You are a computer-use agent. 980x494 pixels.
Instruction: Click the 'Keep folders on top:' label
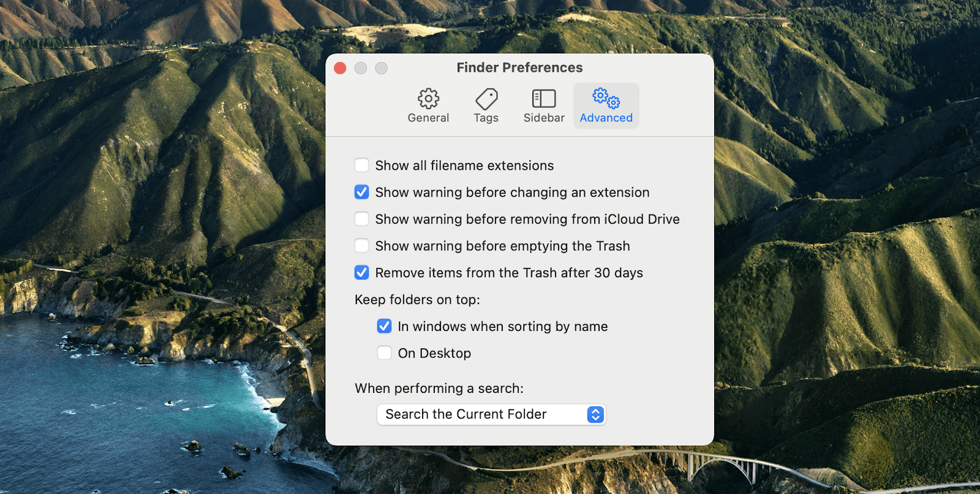click(417, 300)
